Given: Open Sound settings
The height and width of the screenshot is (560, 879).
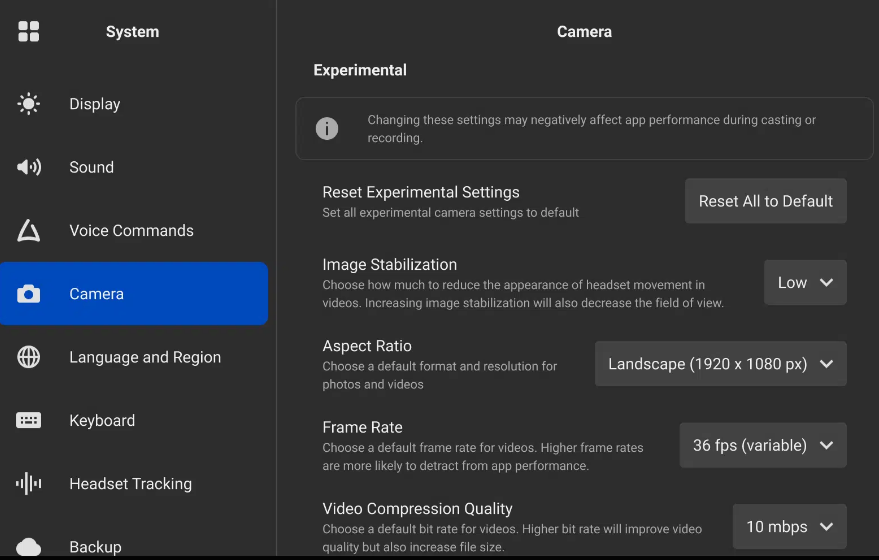Looking at the screenshot, I should pos(134,167).
